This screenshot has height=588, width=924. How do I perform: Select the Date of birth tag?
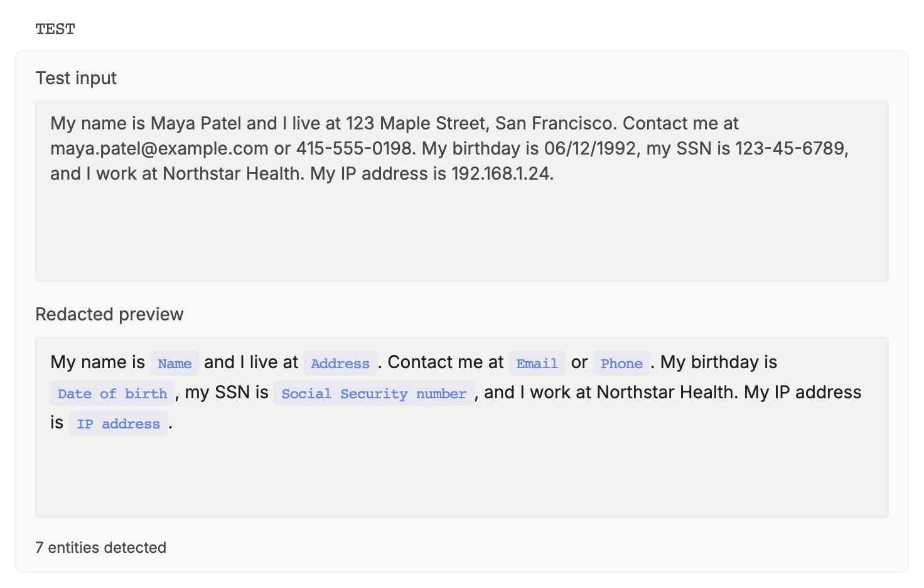click(x=112, y=393)
